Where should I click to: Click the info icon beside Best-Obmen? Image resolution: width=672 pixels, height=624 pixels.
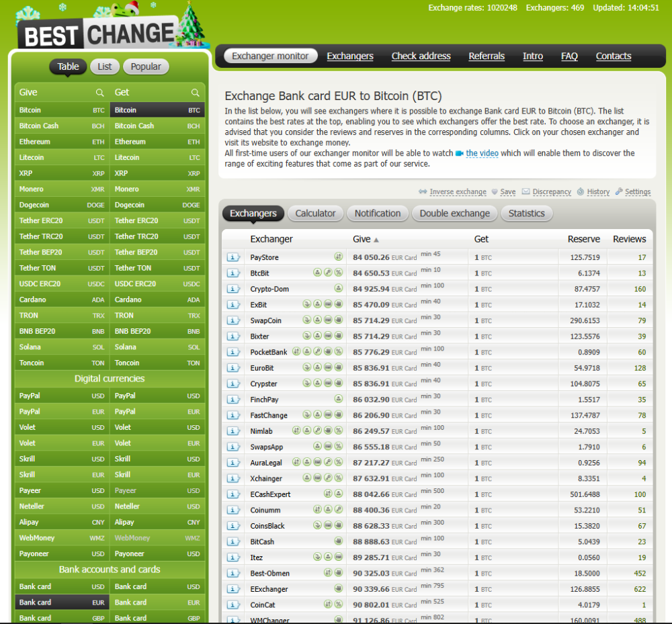(233, 573)
